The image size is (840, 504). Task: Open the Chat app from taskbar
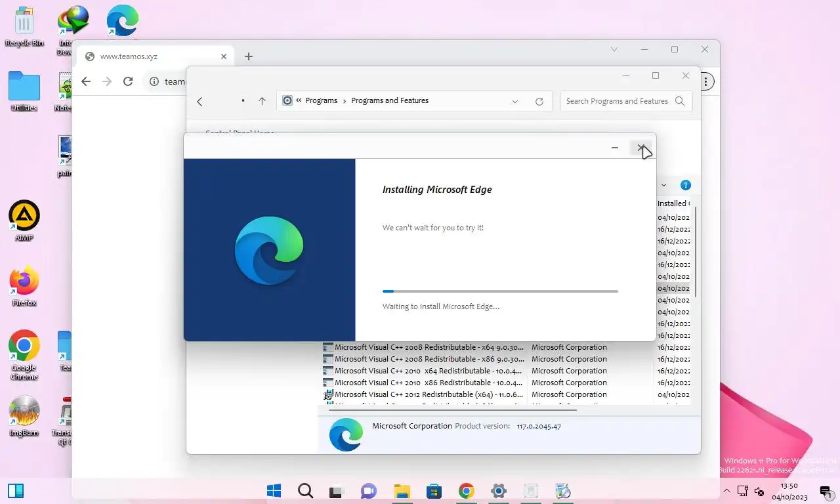coord(368,491)
